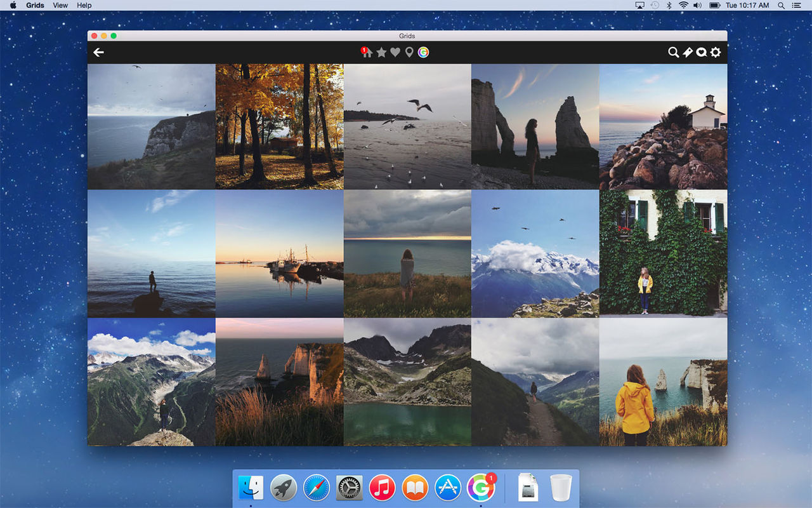Open the Help menu
Viewport: 812px width, 508px height.
pyautogui.click(x=83, y=5)
